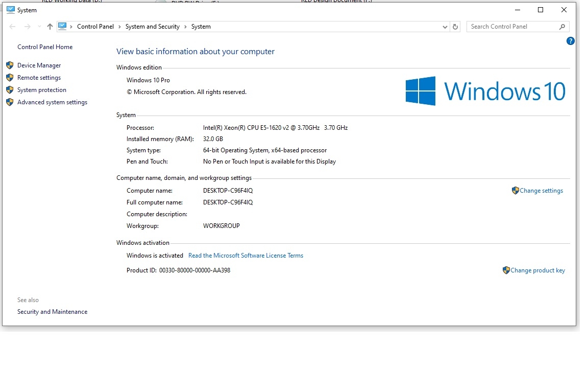Click the shield icon beside Device Manager
The width and height of the screenshot is (588, 368).
(x=9, y=65)
